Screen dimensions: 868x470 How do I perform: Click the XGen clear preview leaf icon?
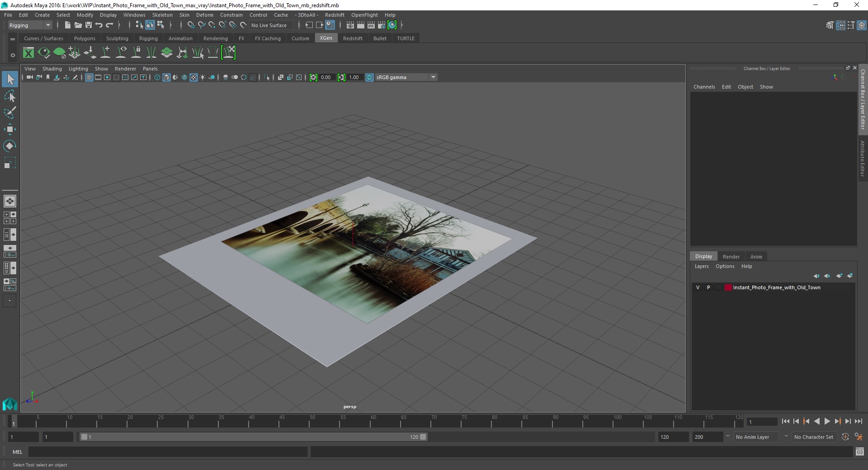(59, 53)
